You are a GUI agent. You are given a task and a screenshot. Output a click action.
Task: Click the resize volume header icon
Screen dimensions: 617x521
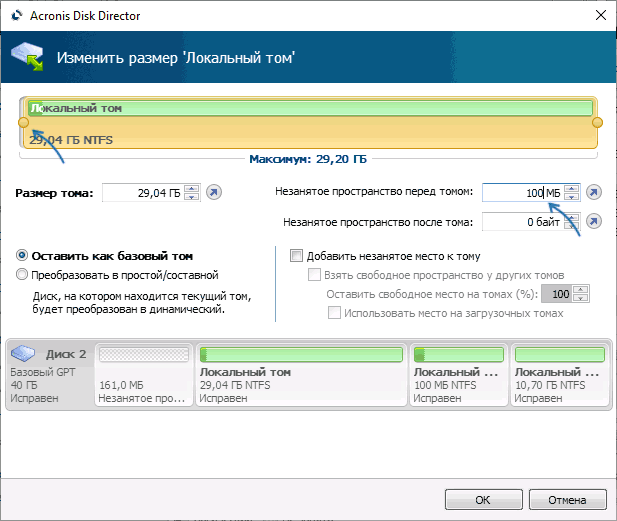coord(27,57)
